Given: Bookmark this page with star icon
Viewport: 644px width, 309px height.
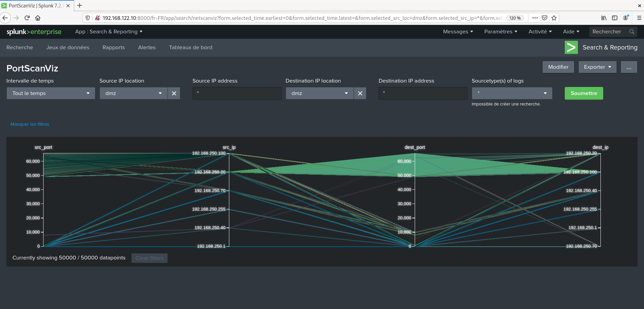Looking at the screenshot, I should [x=554, y=18].
